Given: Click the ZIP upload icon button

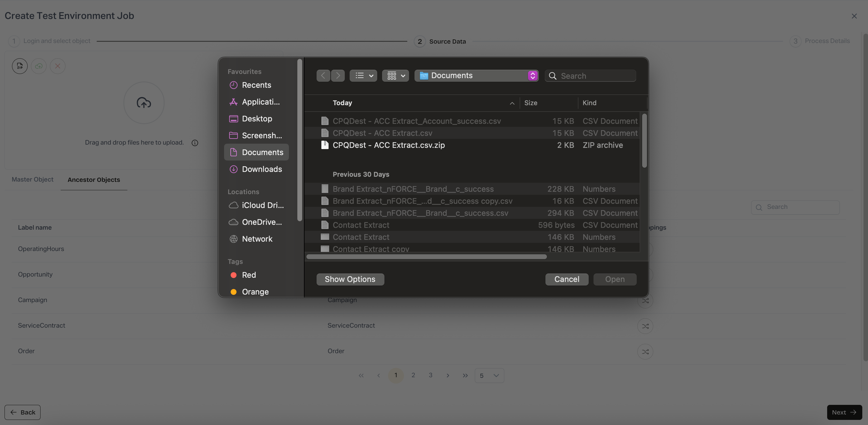Looking at the screenshot, I should coord(20,66).
